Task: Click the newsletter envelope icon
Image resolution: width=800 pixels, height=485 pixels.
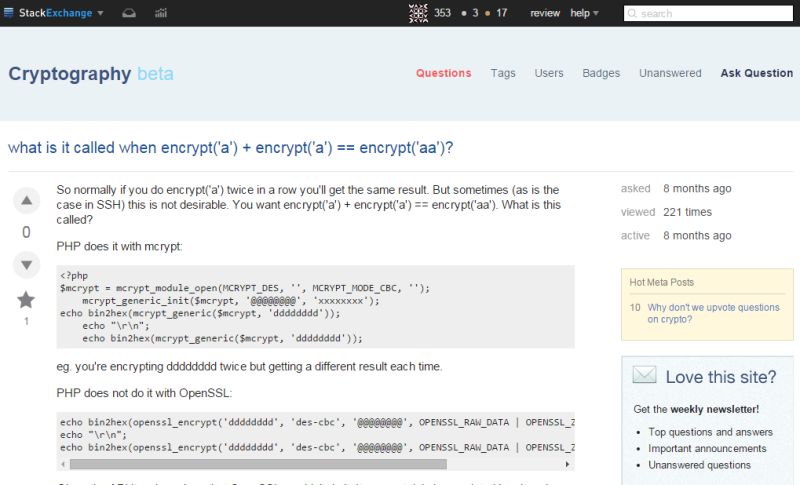Action: pyautogui.click(x=644, y=375)
